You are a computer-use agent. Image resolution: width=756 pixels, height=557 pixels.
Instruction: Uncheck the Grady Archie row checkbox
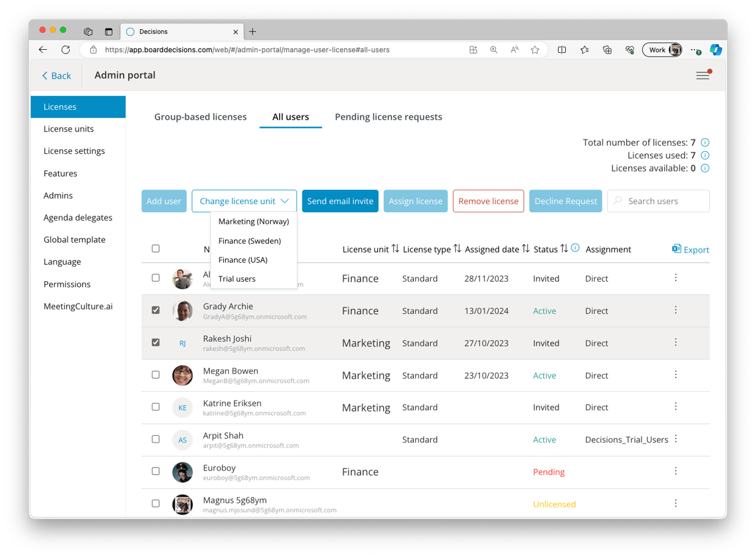[156, 310]
